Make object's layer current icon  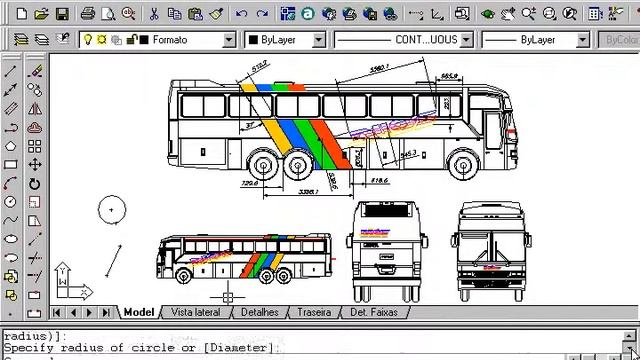21,40
